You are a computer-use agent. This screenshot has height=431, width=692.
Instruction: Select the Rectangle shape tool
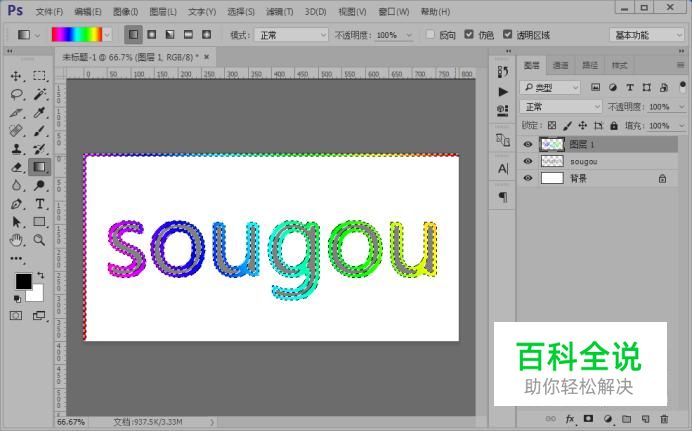click(39, 222)
